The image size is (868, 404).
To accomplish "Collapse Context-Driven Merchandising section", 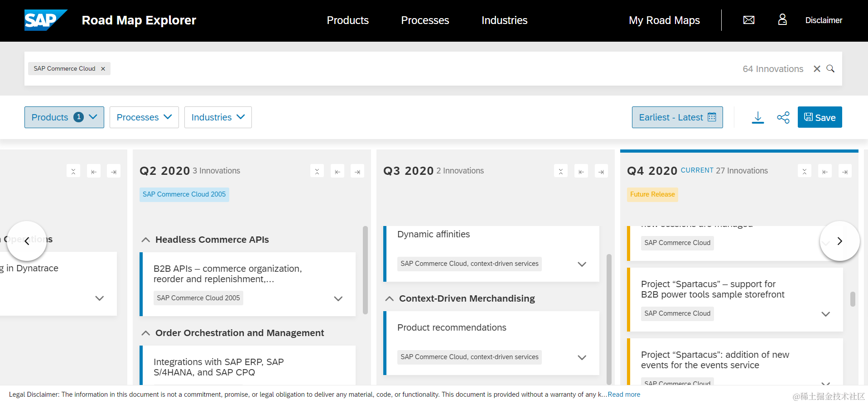I will click(390, 298).
